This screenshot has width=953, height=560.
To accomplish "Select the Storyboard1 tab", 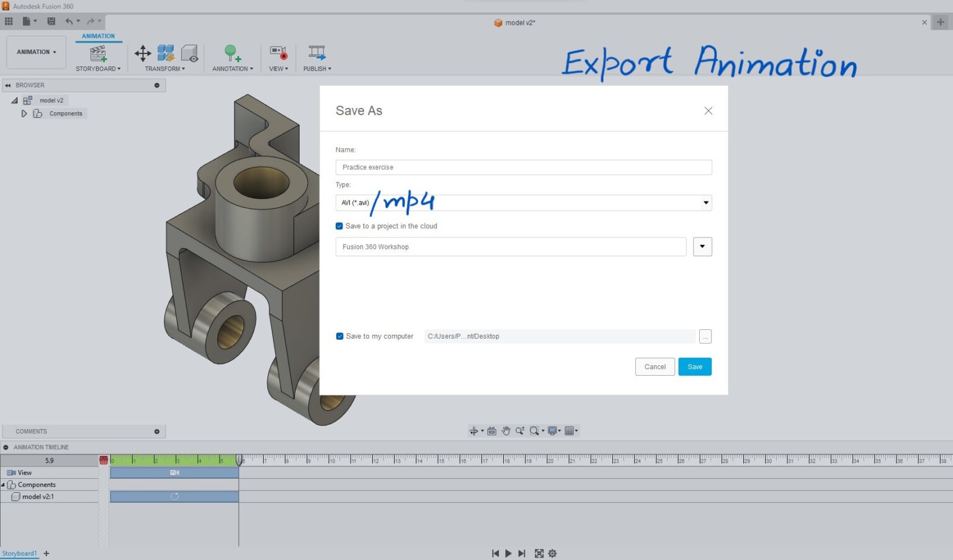I will 19,553.
